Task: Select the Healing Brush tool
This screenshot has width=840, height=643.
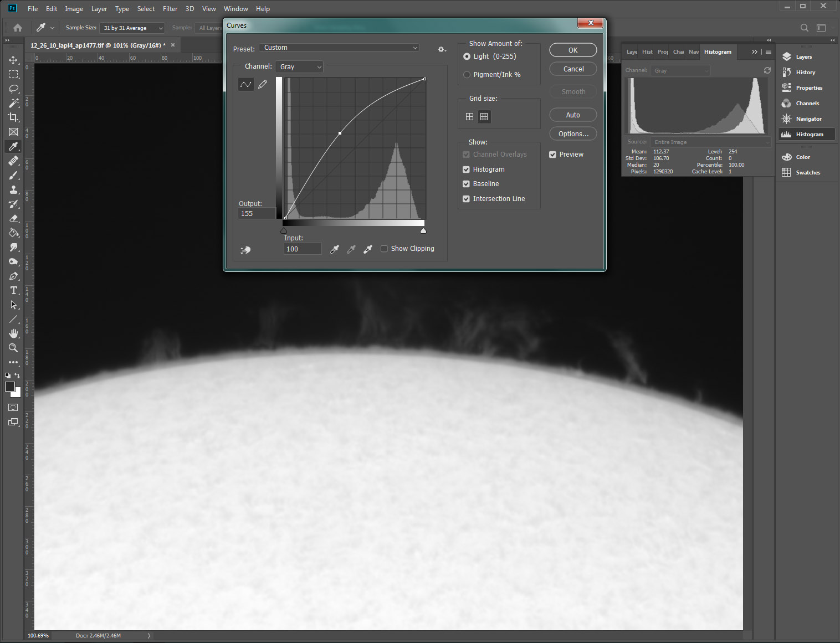Action: [13, 161]
